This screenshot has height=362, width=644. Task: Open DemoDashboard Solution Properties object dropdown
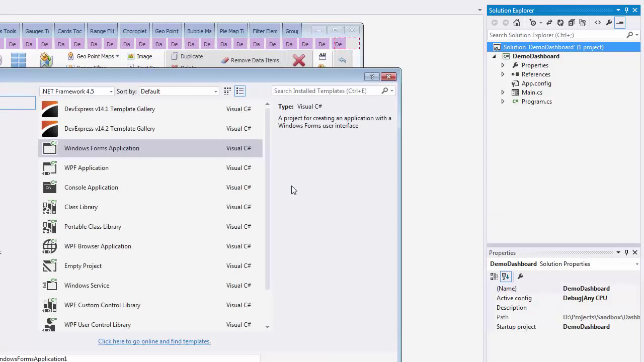(637, 264)
